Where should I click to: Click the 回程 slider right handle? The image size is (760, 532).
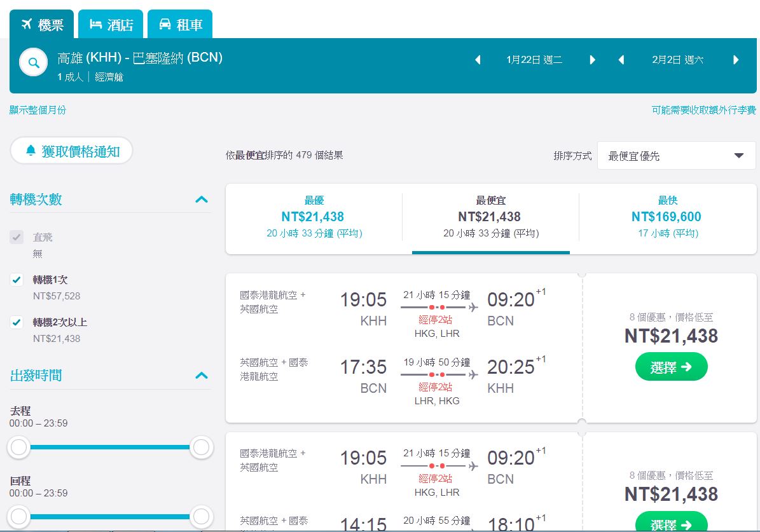click(201, 517)
